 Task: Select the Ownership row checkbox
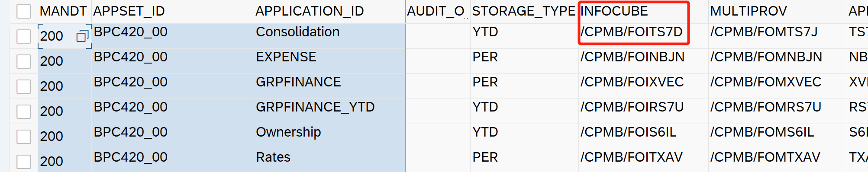coord(24,137)
